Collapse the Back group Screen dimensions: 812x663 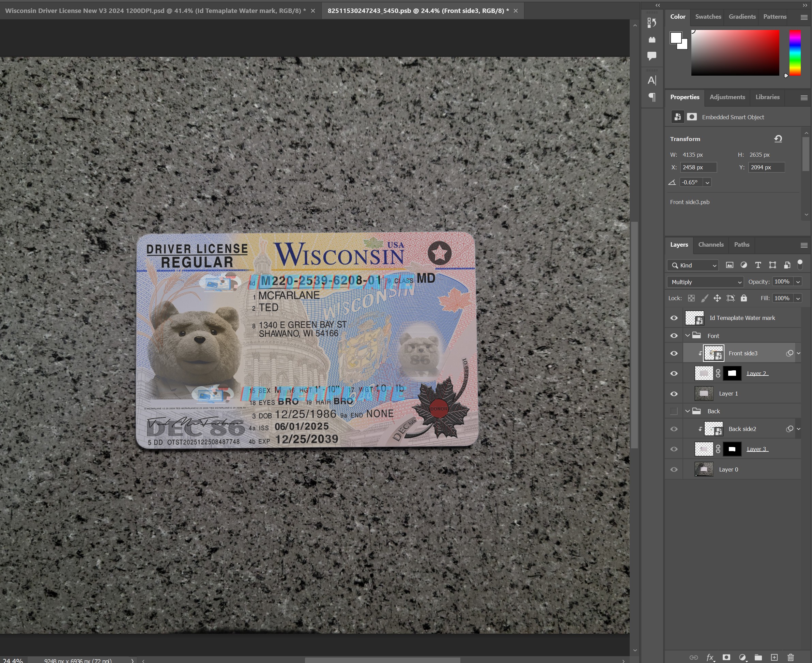(688, 411)
